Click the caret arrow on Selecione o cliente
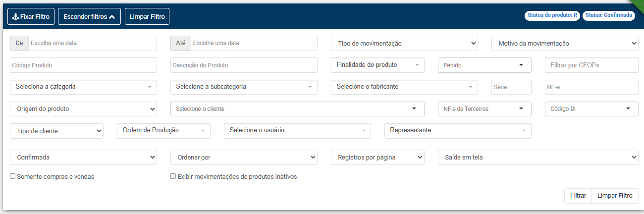The height and width of the screenshot is (214, 644). tap(414, 108)
